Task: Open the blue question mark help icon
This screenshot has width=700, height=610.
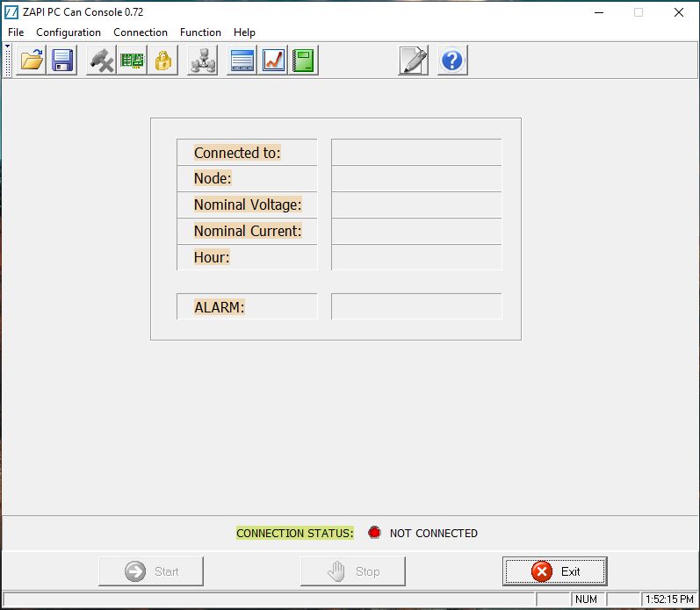Action: pos(452,61)
